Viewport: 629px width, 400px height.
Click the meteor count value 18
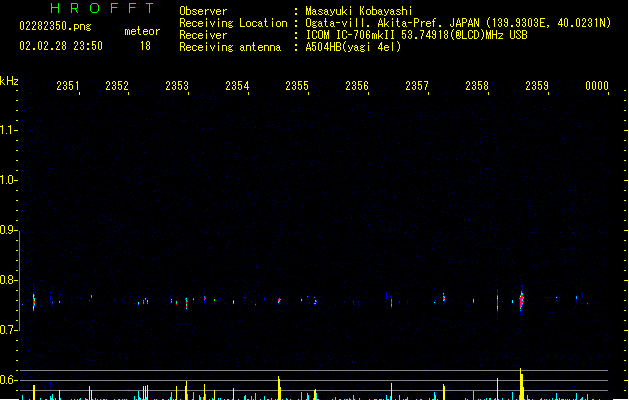[x=145, y=46]
